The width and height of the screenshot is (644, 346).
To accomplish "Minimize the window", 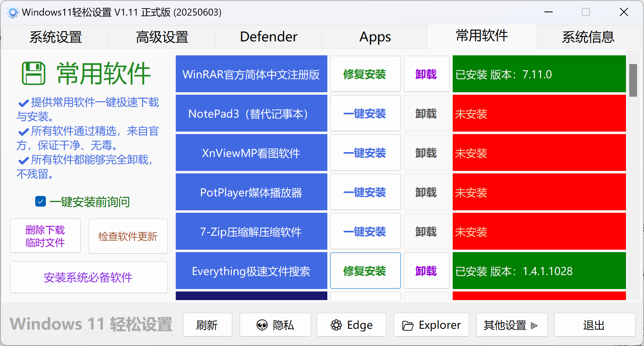I will pos(549,12).
